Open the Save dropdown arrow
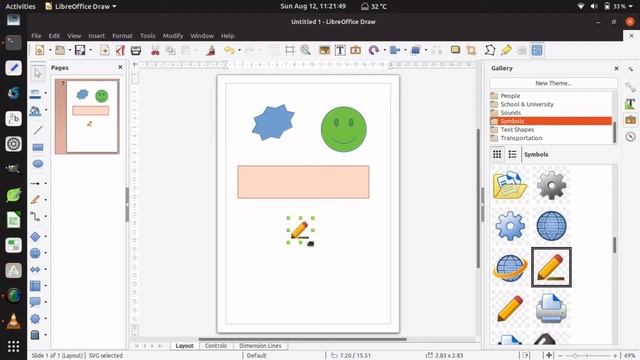640x360 pixels. coord(90,50)
